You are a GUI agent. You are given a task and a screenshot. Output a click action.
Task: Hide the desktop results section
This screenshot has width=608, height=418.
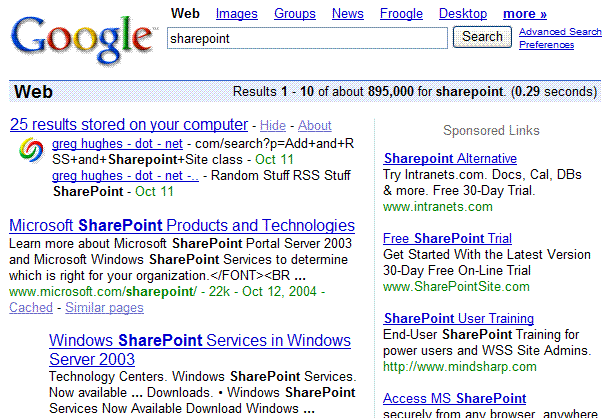tap(273, 126)
